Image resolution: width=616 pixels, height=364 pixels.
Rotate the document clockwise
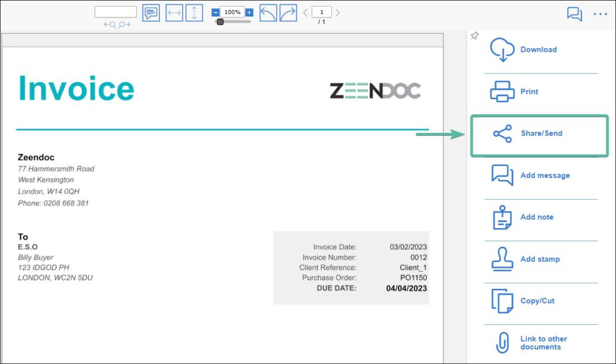coord(288,13)
